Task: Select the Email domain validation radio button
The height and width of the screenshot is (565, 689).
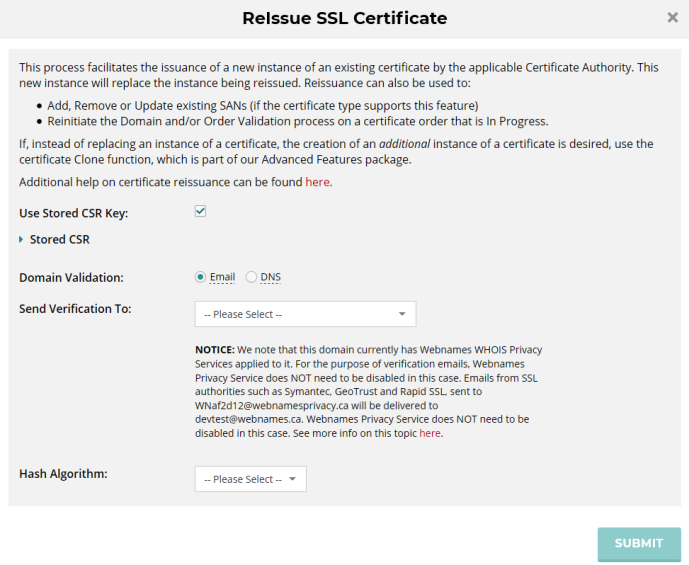Action: [200, 277]
